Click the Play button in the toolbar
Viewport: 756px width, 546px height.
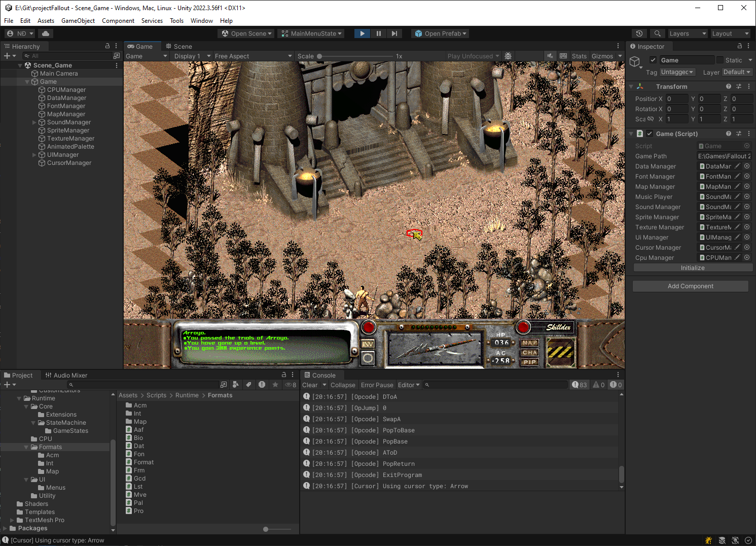pyautogui.click(x=362, y=33)
